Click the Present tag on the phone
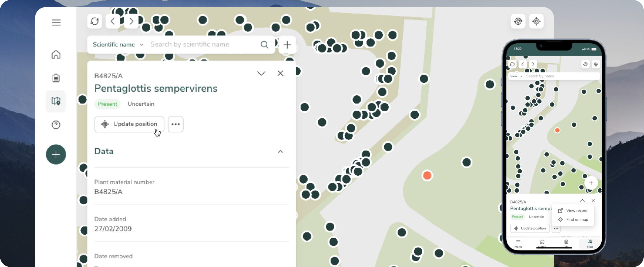Image resolution: width=644 pixels, height=267 pixels. coord(517,217)
